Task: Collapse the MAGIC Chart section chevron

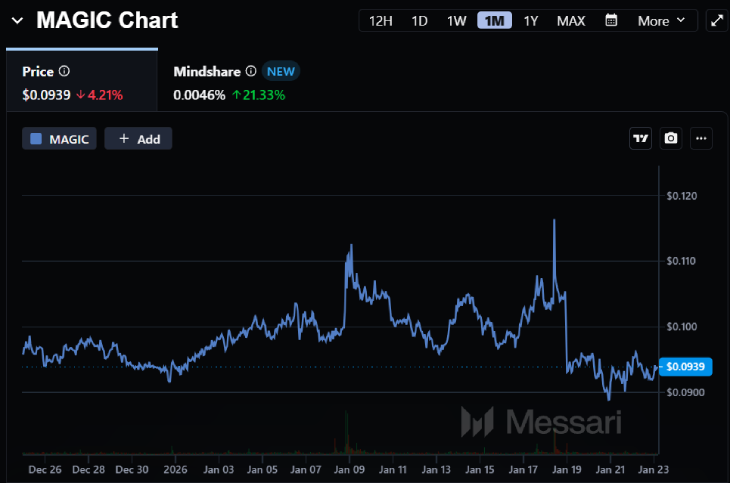Action: [x=15, y=20]
